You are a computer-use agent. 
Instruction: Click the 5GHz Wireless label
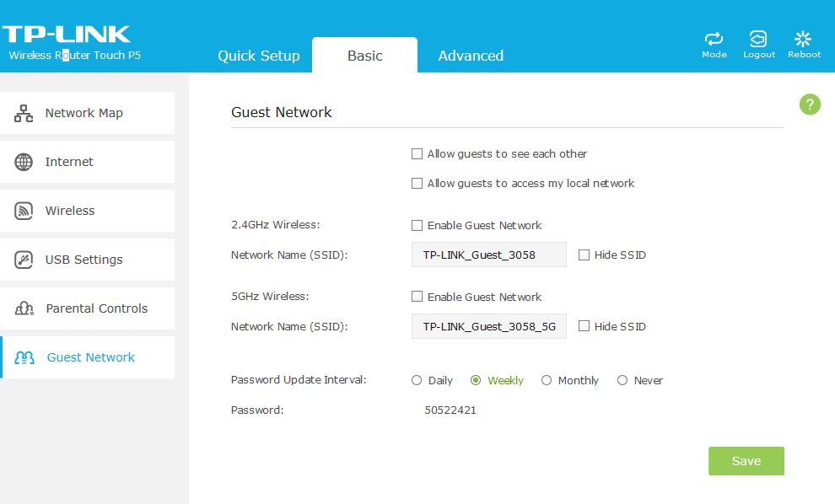click(x=270, y=296)
